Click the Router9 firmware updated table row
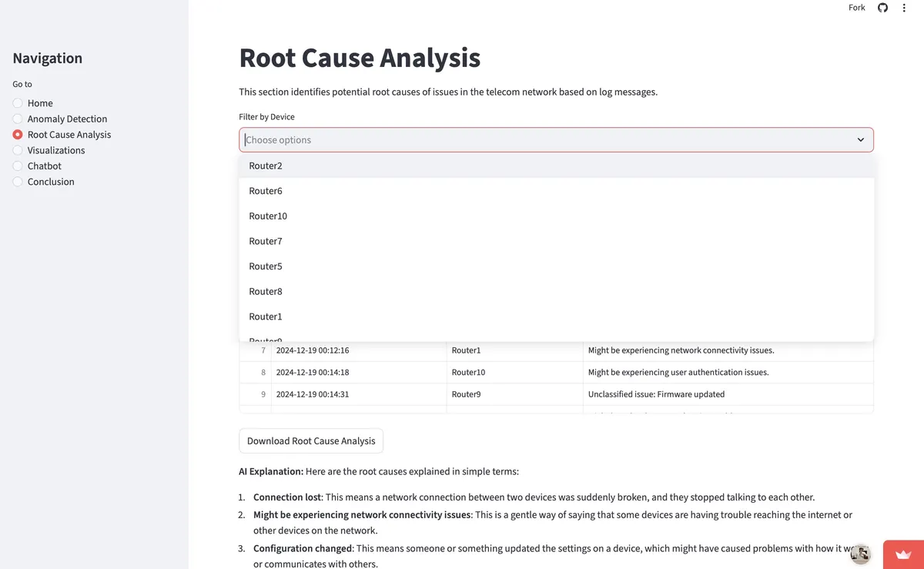The image size is (924, 569). pyautogui.click(x=539, y=393)
